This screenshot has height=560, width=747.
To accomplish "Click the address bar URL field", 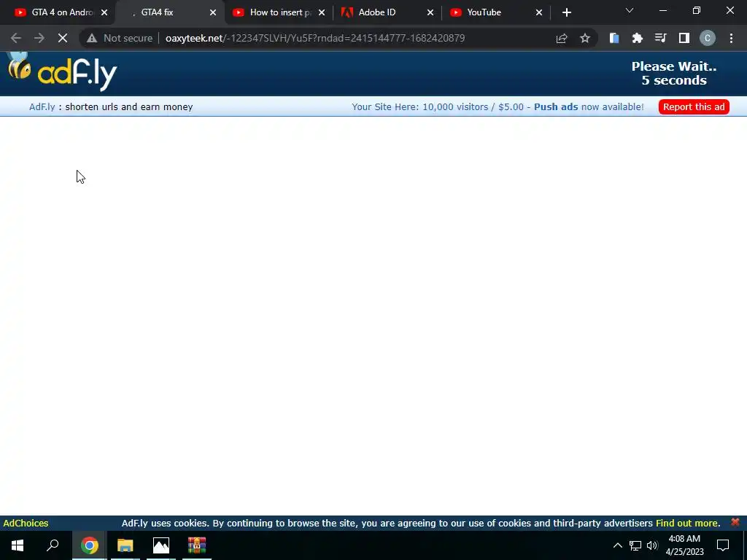I will [x=314, y=38].
